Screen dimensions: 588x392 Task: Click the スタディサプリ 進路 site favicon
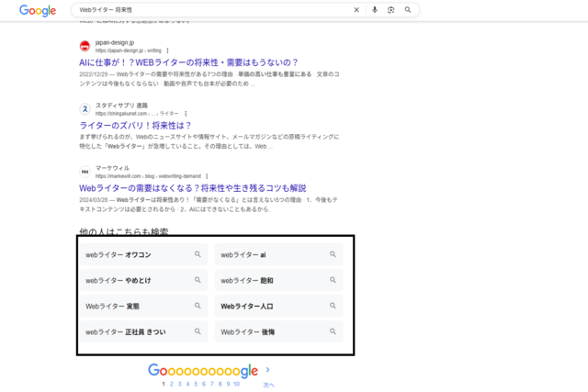85,109
